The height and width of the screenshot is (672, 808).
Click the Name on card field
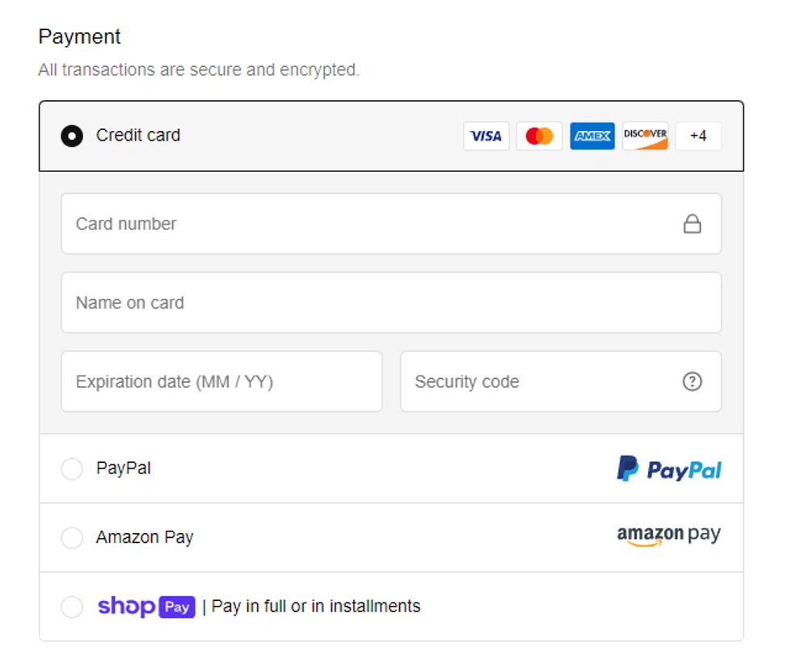pos(391,303)
